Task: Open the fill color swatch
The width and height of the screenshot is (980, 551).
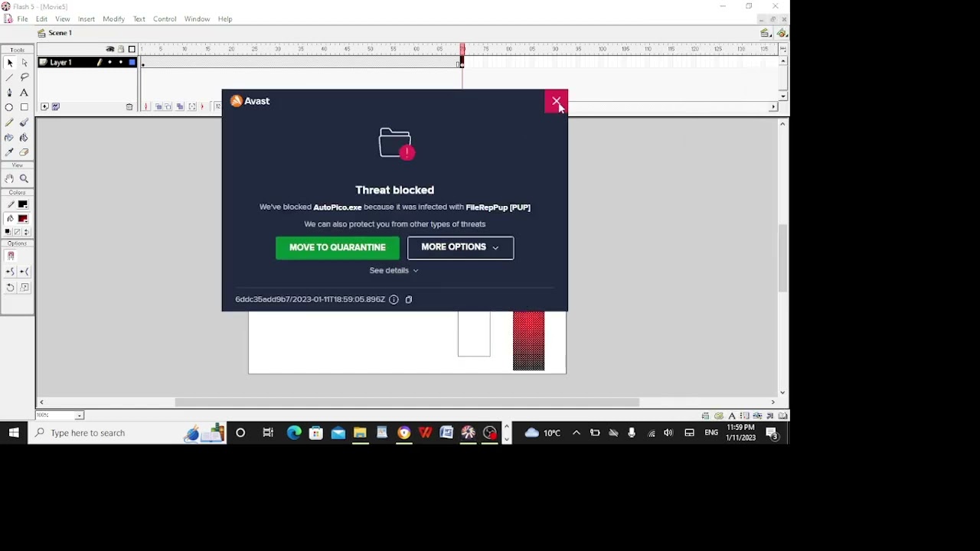Action: pos(23,219)
